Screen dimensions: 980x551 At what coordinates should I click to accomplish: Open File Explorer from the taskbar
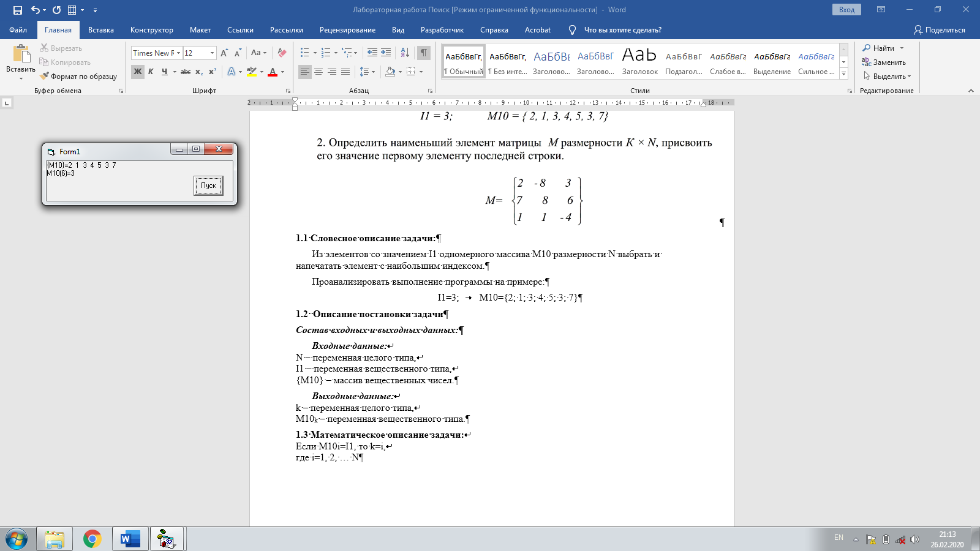pos(55,539)
